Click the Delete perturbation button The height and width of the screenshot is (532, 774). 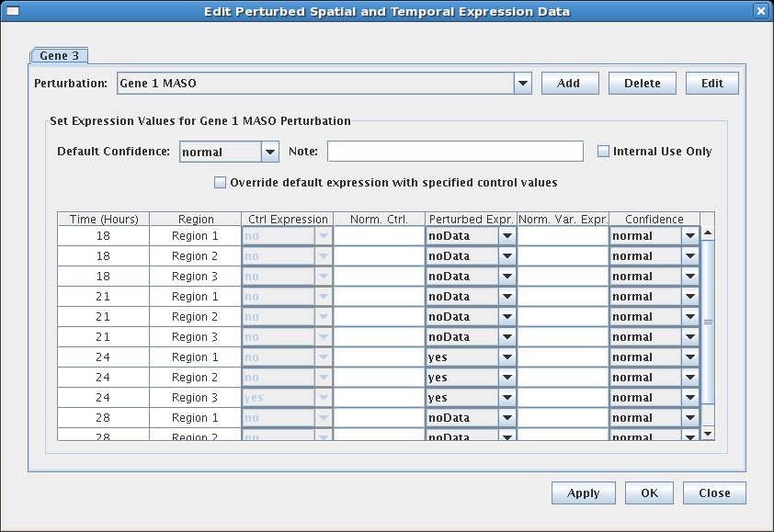point(642,84)
